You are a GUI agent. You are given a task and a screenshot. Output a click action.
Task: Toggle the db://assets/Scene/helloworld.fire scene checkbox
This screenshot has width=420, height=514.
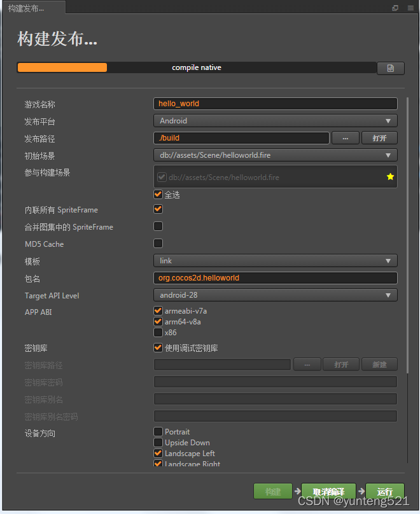click(x=162, y=177)
